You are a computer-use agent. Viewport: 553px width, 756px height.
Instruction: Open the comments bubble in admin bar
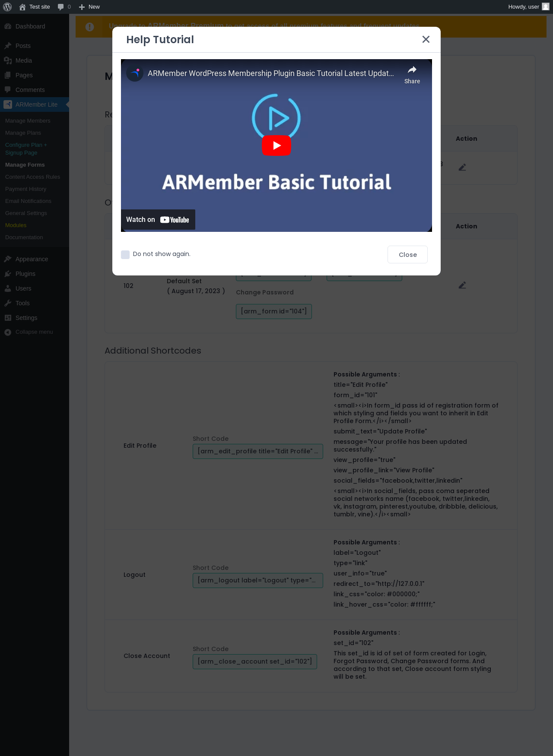[64, 7]
